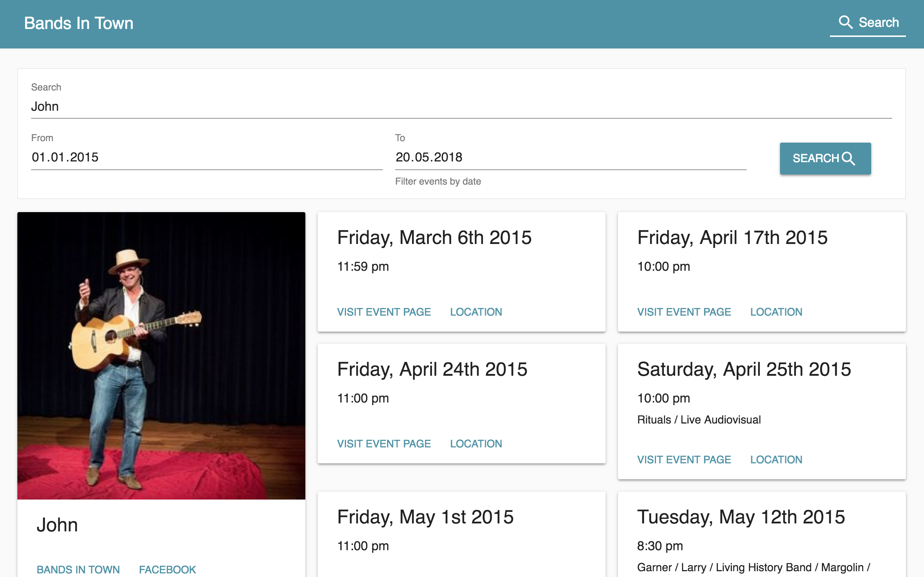Show location for April 17th 2015 event

coord(776,312)
